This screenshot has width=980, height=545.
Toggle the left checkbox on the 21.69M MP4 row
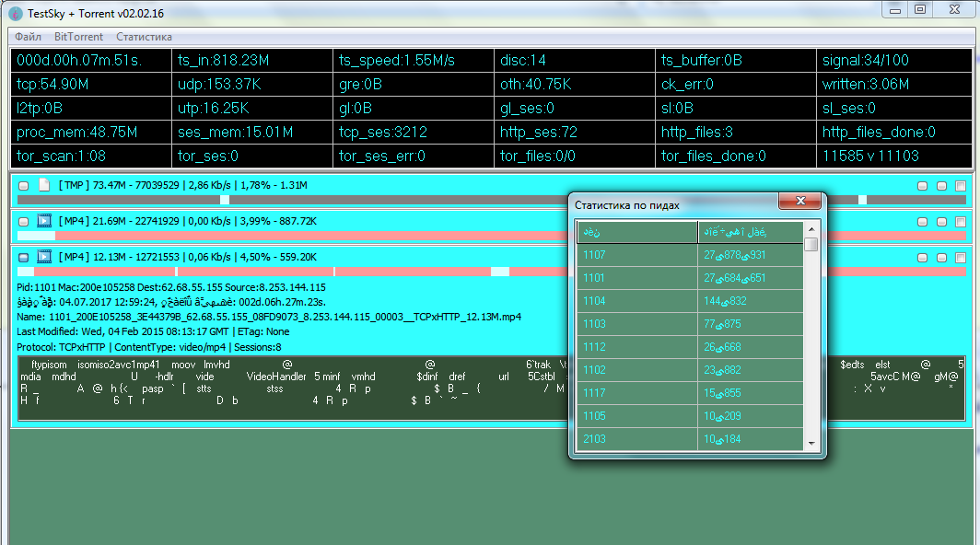click(24, 222)
